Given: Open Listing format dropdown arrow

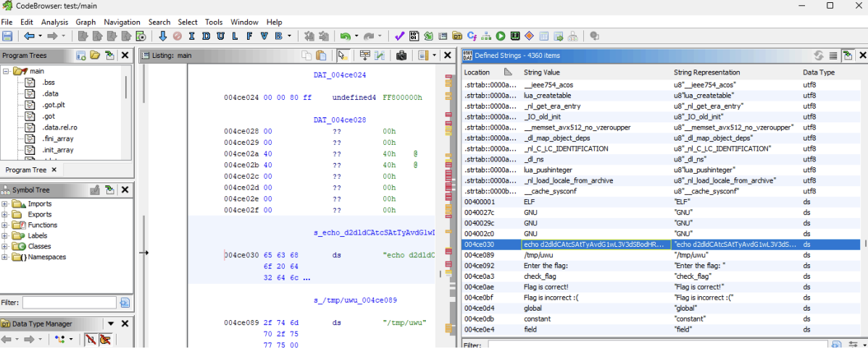Looking at the screenshot, I should click(x=434, y=55).
